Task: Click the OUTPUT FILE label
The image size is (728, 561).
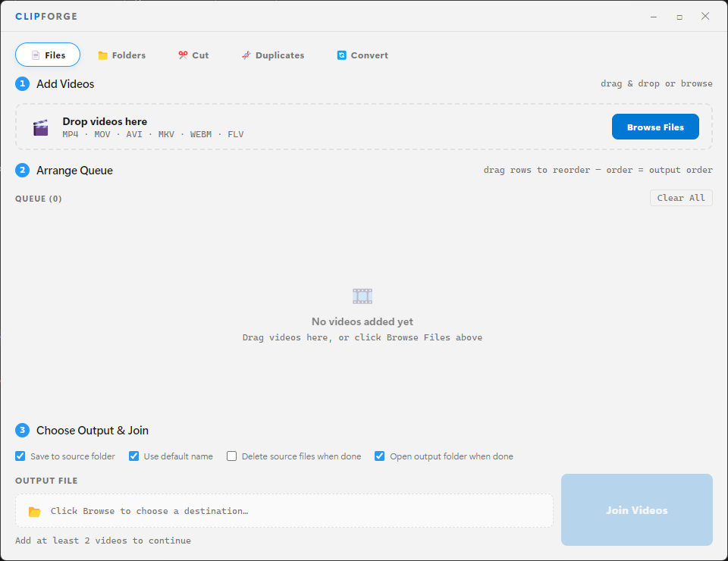Action: coord(46,481)
